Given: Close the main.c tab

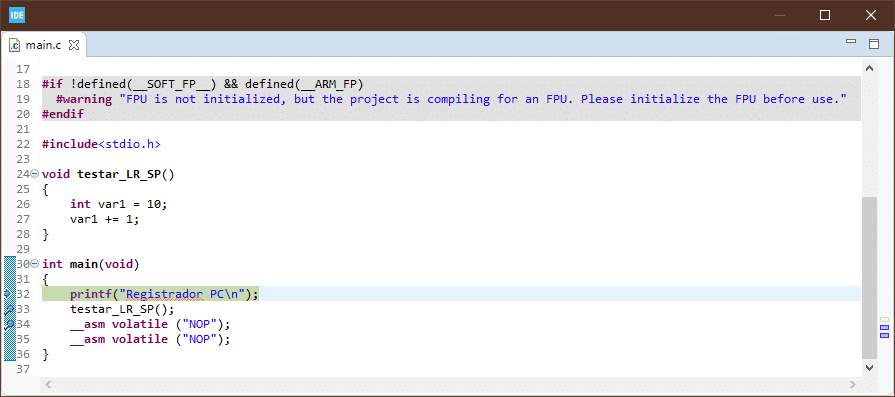Looking at the screenshot, I should [74, 44].
